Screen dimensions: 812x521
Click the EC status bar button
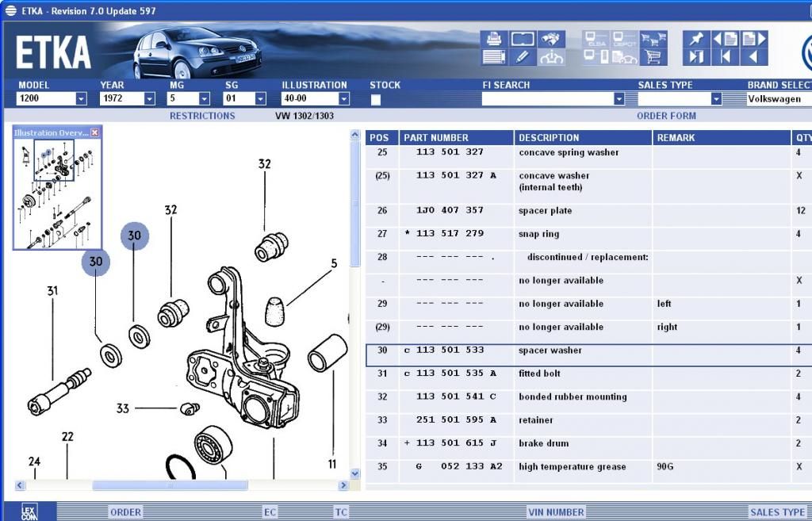tap(270, 512)
